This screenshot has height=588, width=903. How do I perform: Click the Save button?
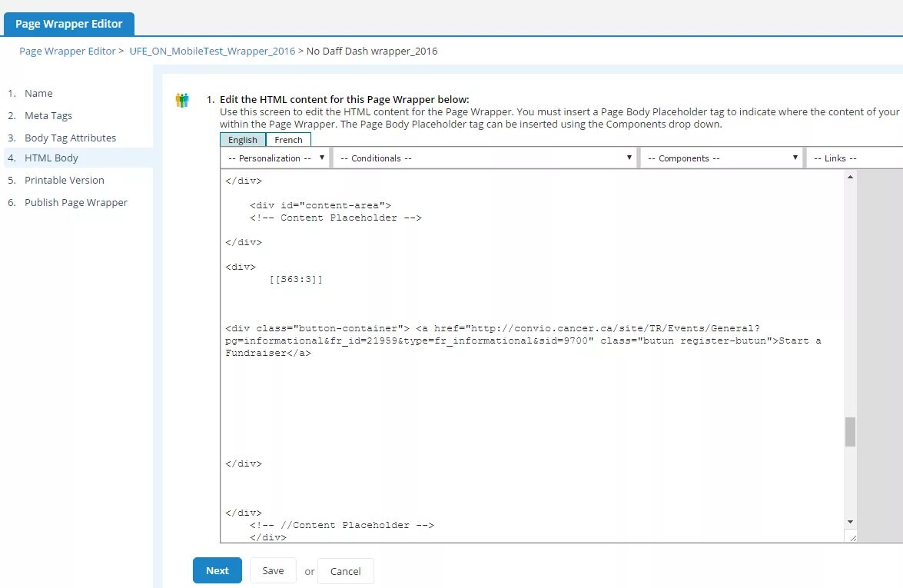(273, 571)
